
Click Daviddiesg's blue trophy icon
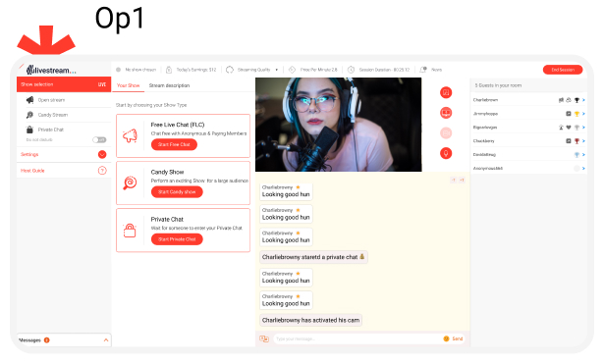[x=577, y=155]
